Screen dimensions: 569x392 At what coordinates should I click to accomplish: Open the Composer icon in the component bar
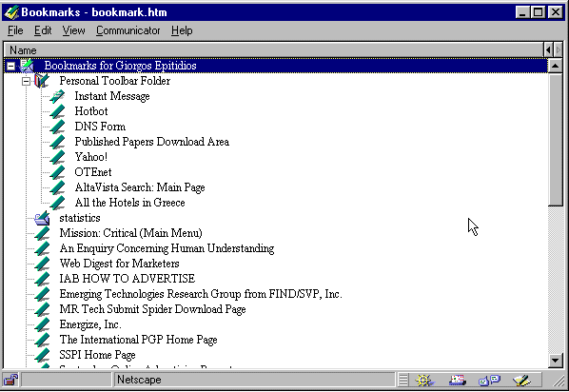[521, 380]
